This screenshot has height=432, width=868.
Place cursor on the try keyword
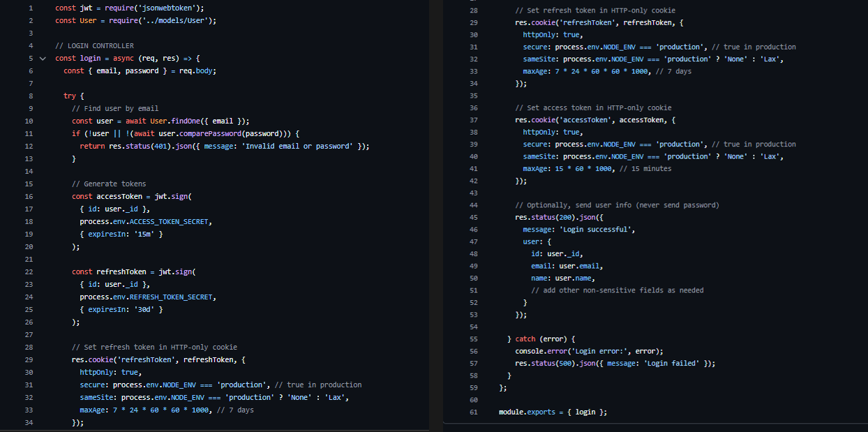pyautogui.click(x=70, y=96)
